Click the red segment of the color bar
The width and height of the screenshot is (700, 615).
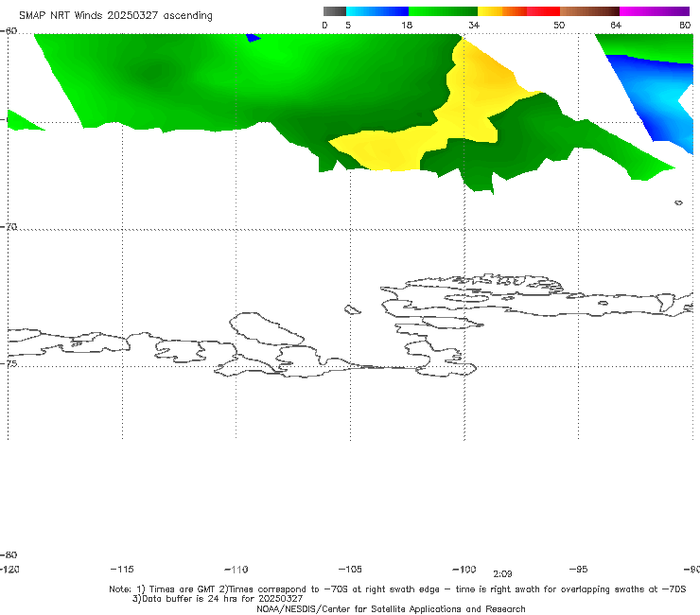(x=543, y=11)
